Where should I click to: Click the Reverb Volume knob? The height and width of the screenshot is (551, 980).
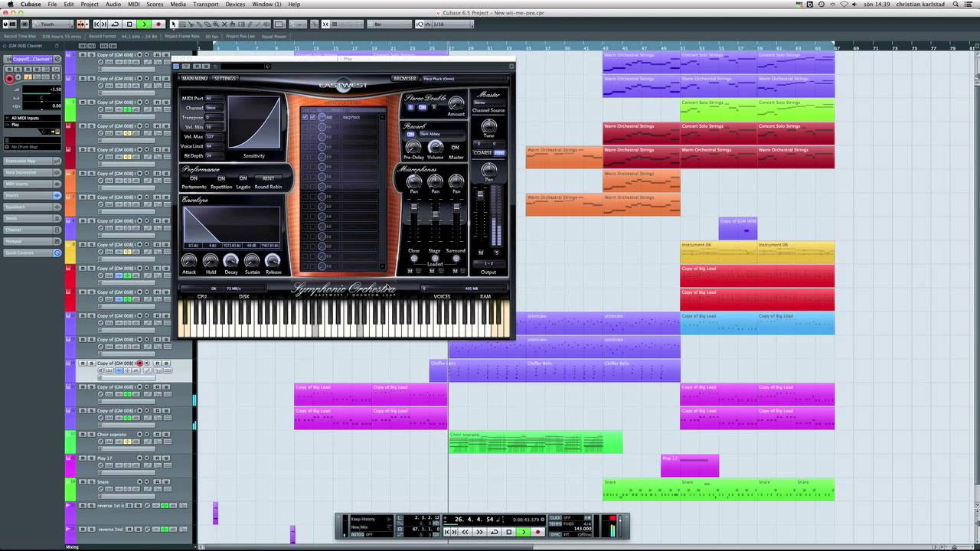pyautogui.click(x=435, y=147)
